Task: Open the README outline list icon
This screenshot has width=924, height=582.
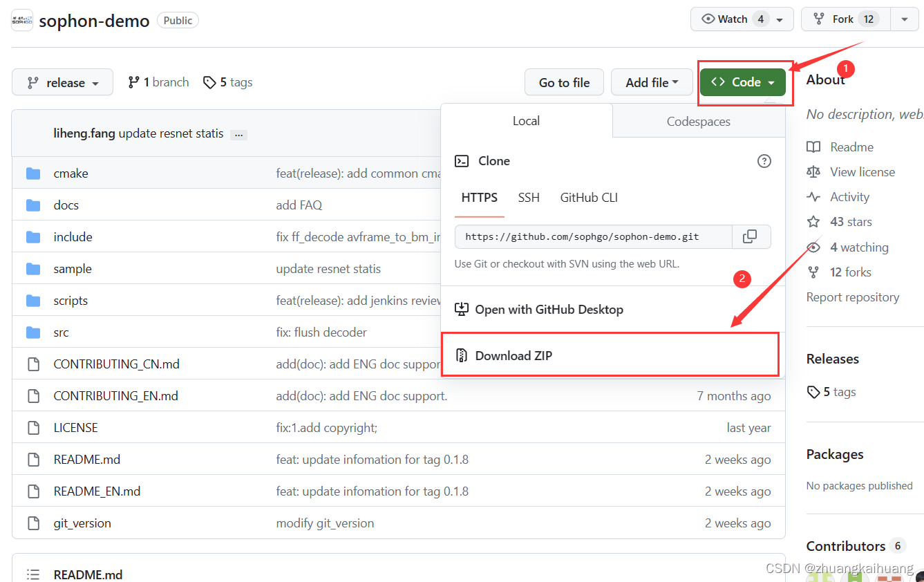Action: click(x=33, y=574)
